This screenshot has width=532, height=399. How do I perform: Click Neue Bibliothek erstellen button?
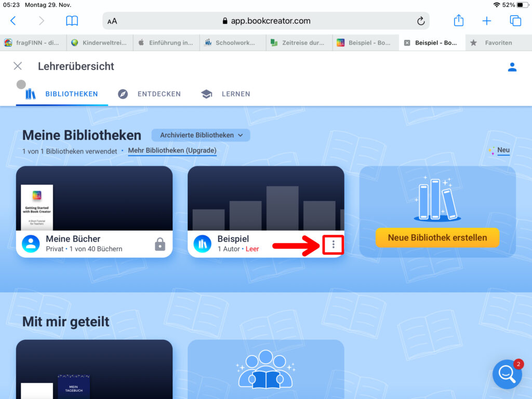pos(437,237)
